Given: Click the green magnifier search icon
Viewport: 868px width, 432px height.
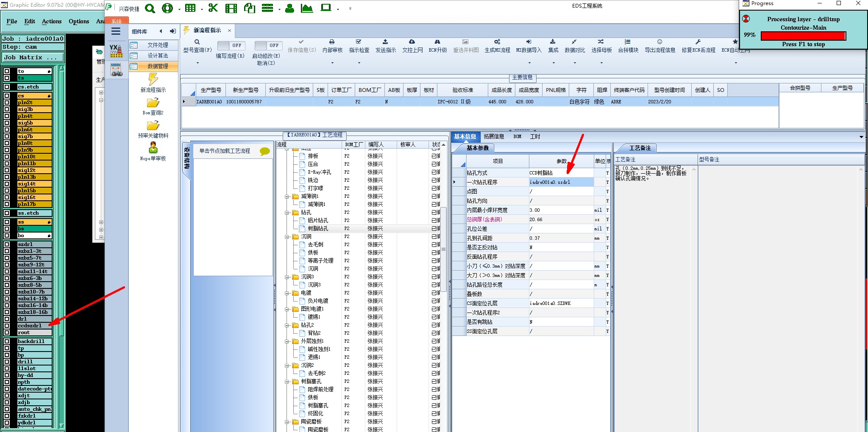Looking at the screenshot, I should pos(150,8).
